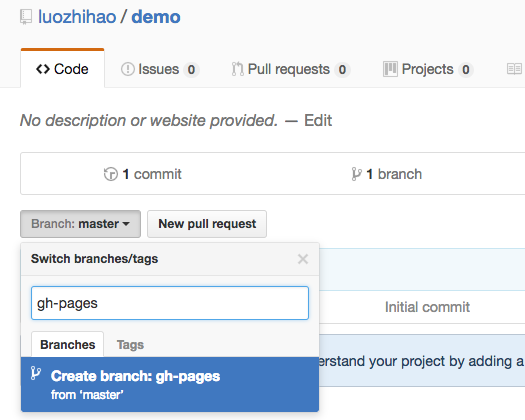The image size is (525, 420).
Task: Click the luozhihao owner link
Action: (77, 17)
